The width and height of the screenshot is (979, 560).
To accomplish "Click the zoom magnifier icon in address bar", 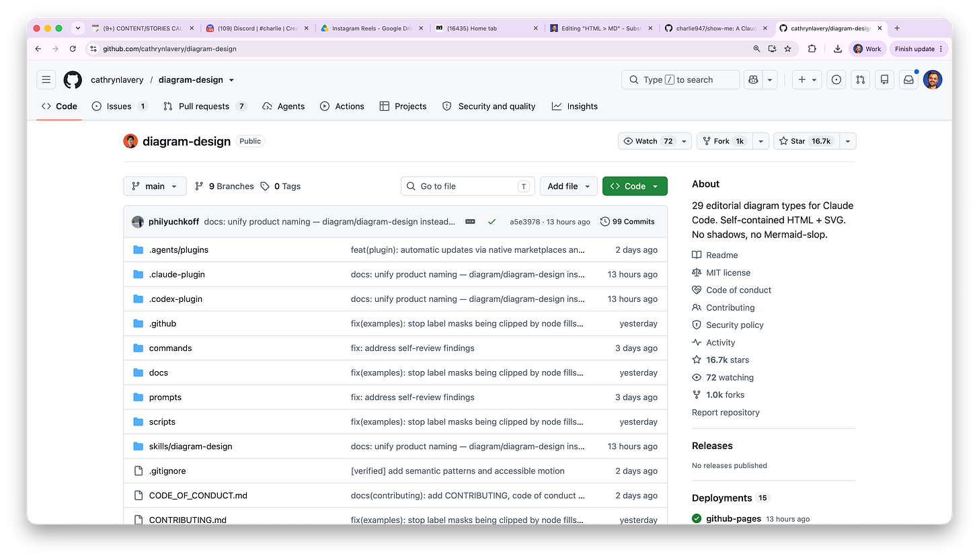I will 757,48.
